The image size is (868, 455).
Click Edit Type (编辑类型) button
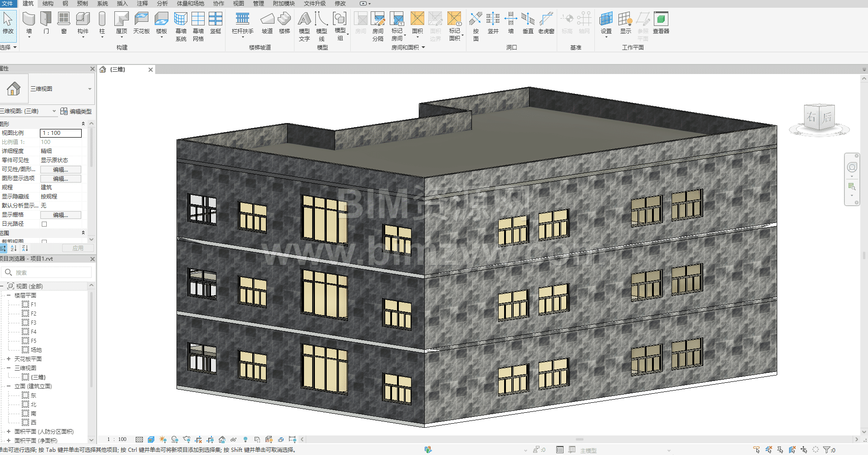coord(76,111)
